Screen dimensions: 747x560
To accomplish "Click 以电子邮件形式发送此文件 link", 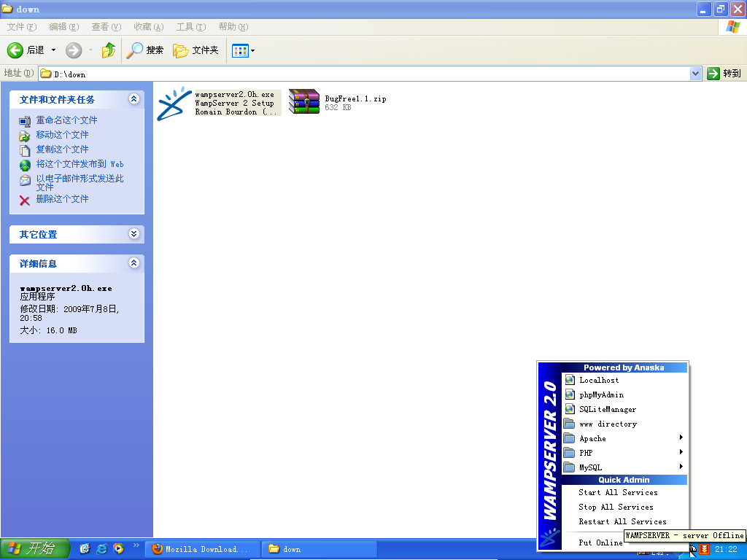I will 80,182.
